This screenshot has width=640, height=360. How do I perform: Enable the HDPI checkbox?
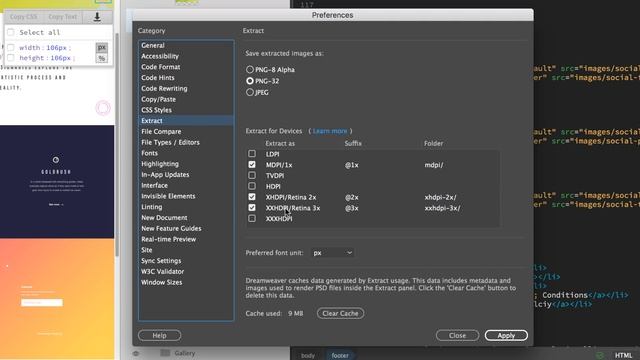pos(252,186)
